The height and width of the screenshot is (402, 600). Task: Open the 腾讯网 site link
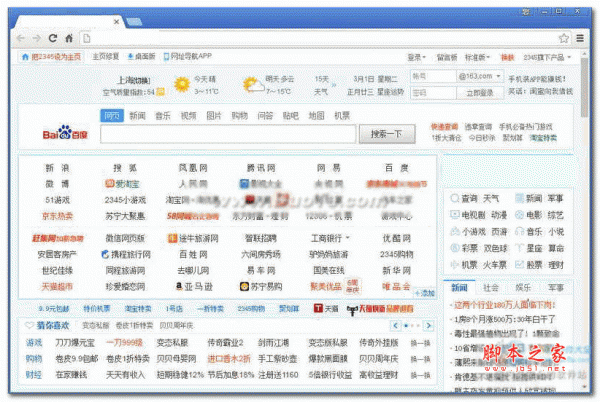pyautogui.click(x=261, y=168)
